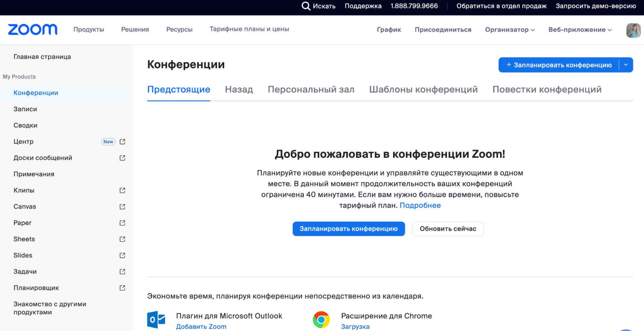The image size is (644, 331).
Task: Open Планировщик in the sidebar
Action: point(36,288)
